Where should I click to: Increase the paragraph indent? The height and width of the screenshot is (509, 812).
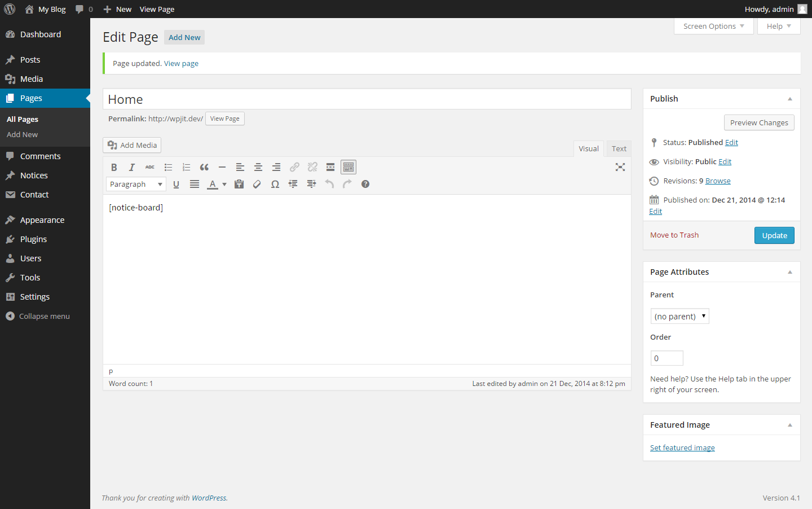pos(311,184)
